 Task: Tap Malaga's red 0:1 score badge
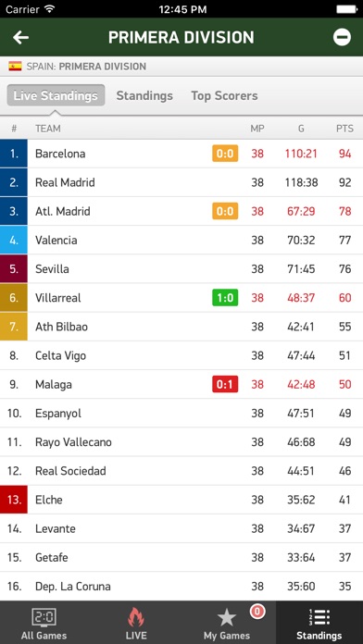(225, 384)
